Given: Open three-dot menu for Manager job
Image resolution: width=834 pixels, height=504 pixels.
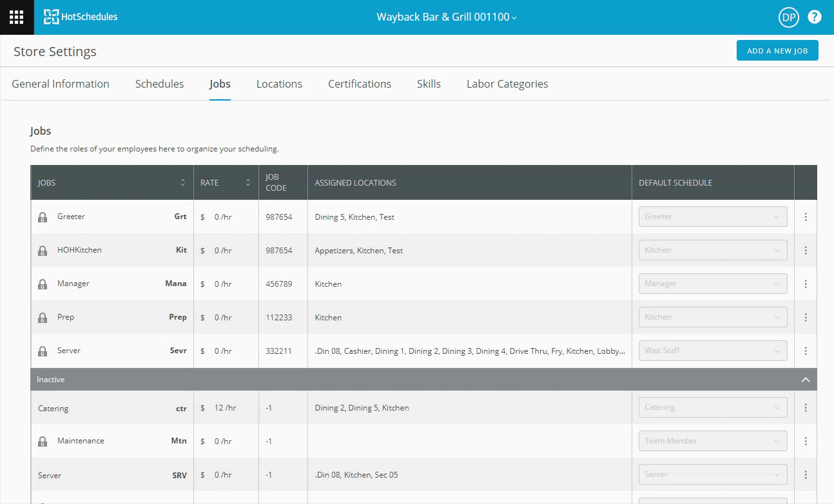Looking at the screenshot, I should pyautogui.click(x=806, y=284).
